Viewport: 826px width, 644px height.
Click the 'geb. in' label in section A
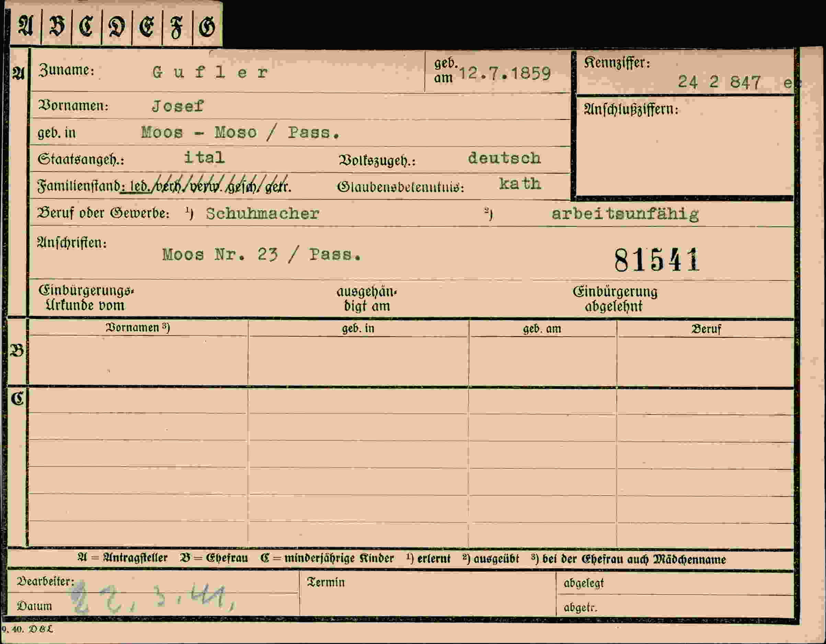57,133
